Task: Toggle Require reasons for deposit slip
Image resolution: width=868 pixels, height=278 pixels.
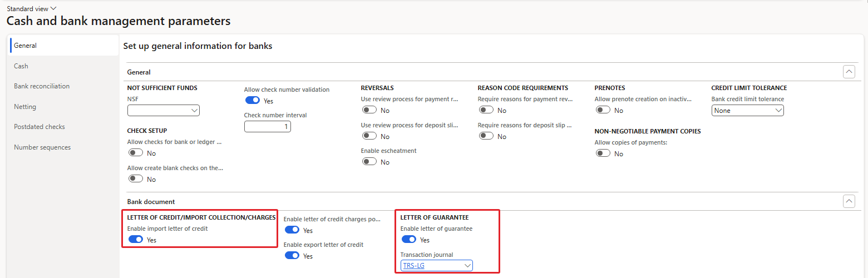Action: click(x=486, y=136)
